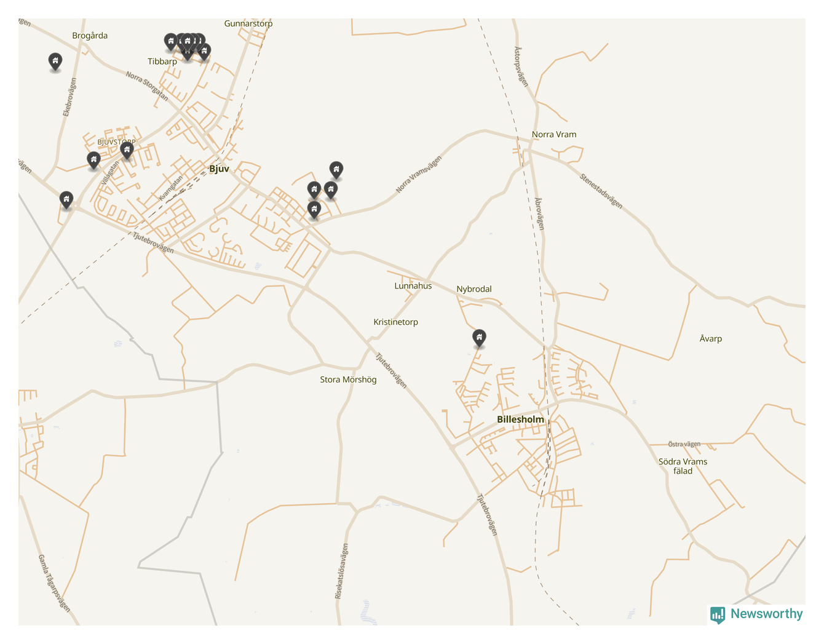
Task: Select the northernmost house marker east of Bjuv
Action: click(x=336, y=170)
